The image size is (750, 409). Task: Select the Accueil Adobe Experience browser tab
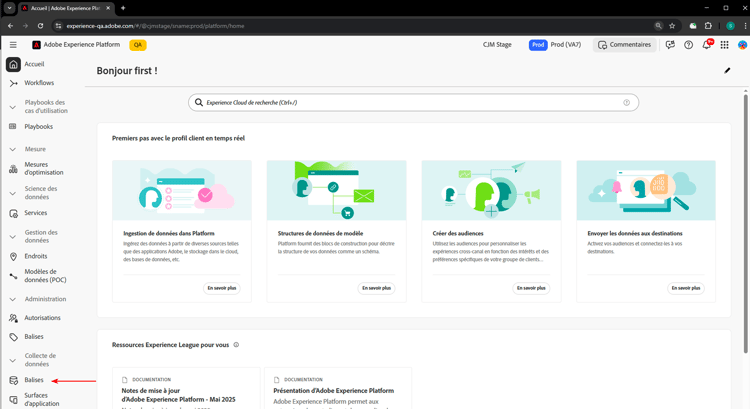66,8
